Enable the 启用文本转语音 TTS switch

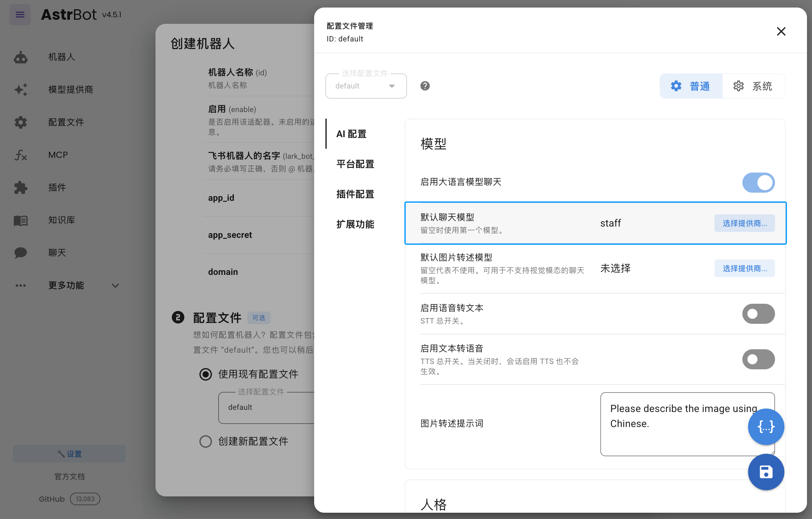pyautogui.click(x=758, y=359)
